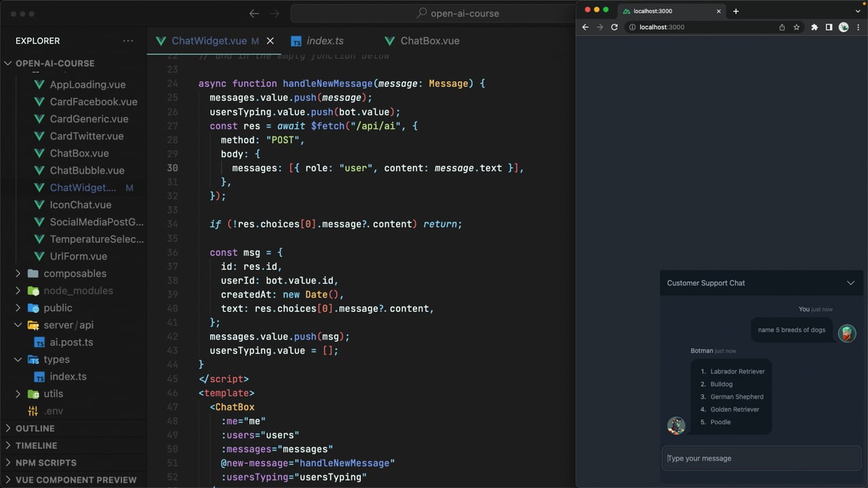Toggle browser side panel icon
The width and height of the screenshot is (868, 488).
[x=829, y=27]
